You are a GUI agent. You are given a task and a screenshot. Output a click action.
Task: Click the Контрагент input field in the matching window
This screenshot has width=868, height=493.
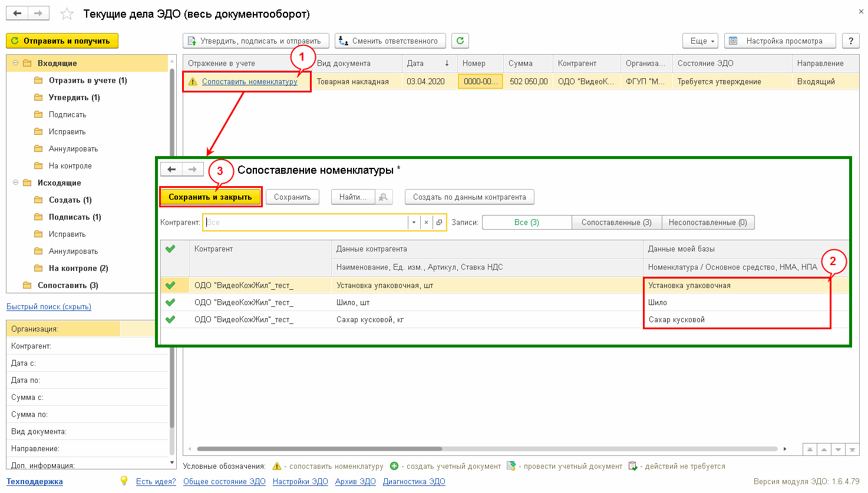(305, 222)
